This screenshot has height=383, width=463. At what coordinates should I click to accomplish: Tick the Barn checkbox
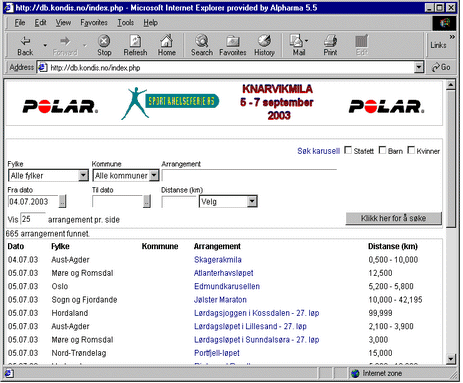tap(382, 150)
